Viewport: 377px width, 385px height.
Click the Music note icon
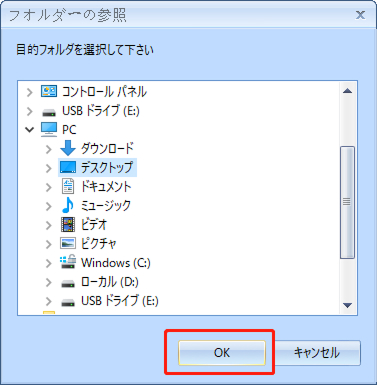click(68, 205)
